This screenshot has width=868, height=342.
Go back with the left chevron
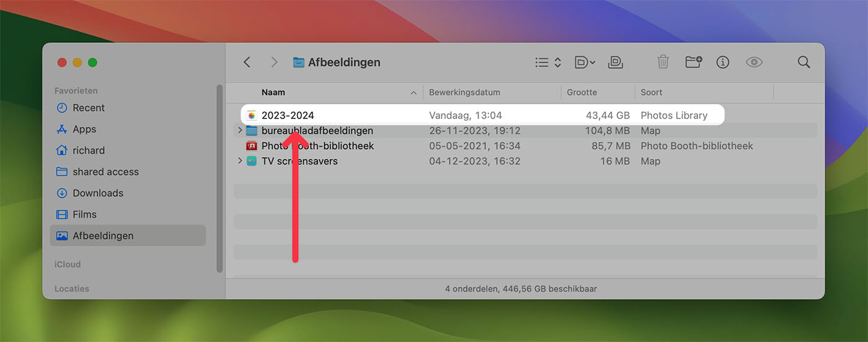click(x=247, y=62)
